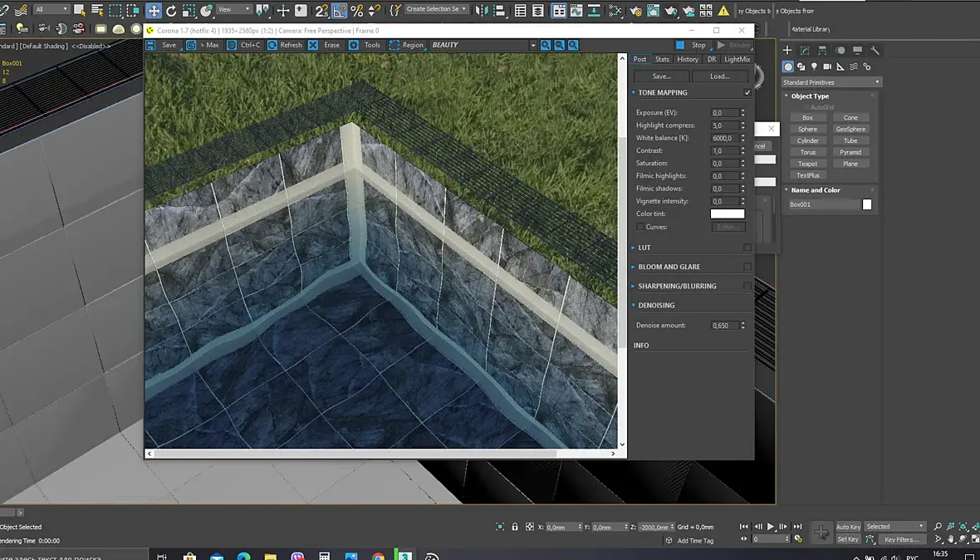Expand the Sharpening/Blurring section
The image size is (980, 560).
(x=677, y=286)
